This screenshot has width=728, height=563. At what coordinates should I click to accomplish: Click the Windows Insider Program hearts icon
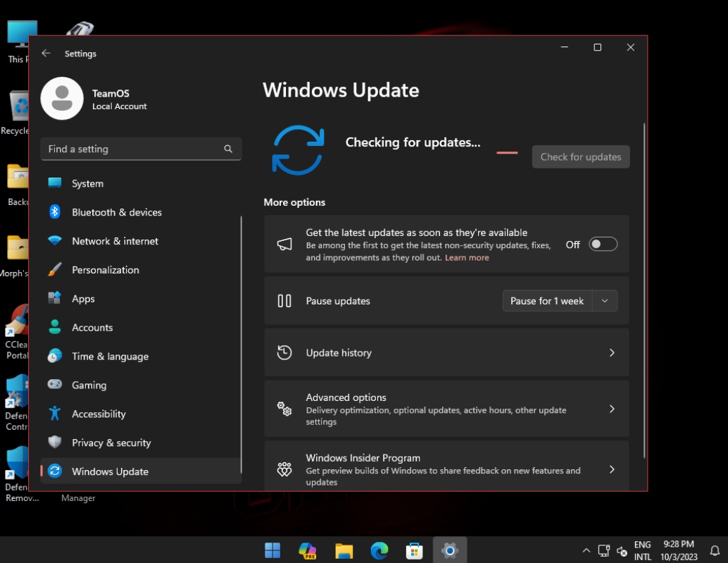(284, 469)
